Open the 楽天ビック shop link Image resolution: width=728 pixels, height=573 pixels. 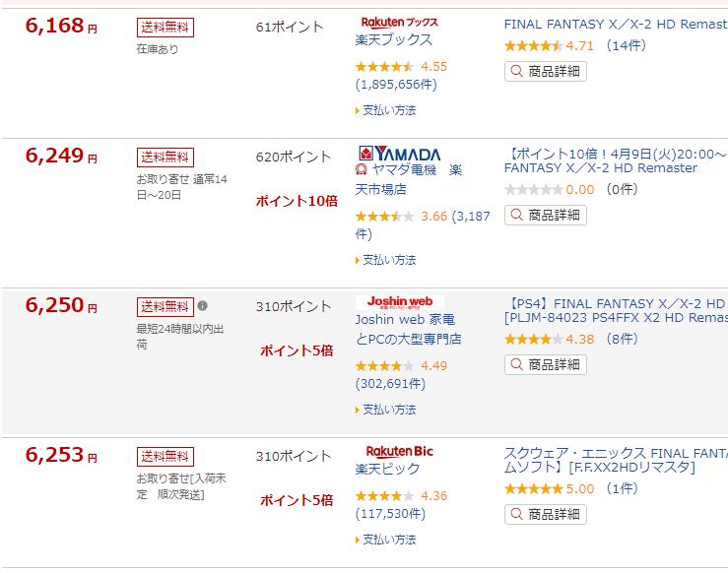tap(387, 469)
